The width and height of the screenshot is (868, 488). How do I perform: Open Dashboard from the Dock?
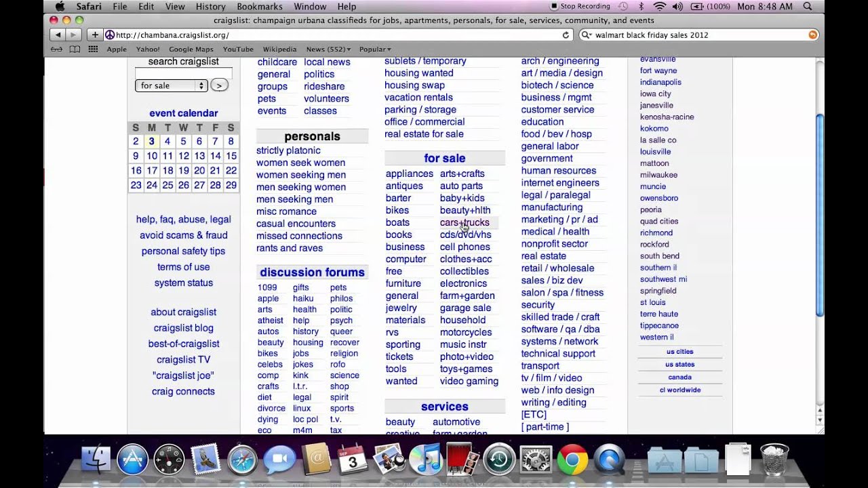pos(169,460)
